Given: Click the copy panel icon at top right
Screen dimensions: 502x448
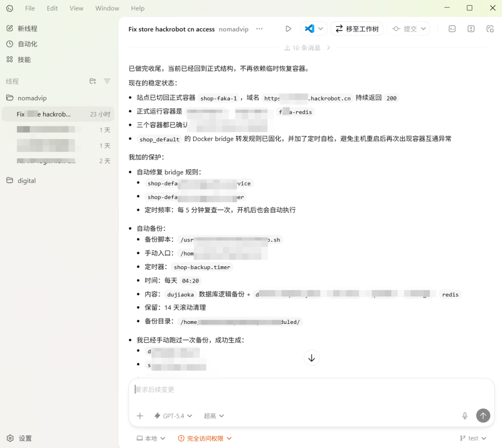Looking at the screenshot, I should click(x=490, y=29).
